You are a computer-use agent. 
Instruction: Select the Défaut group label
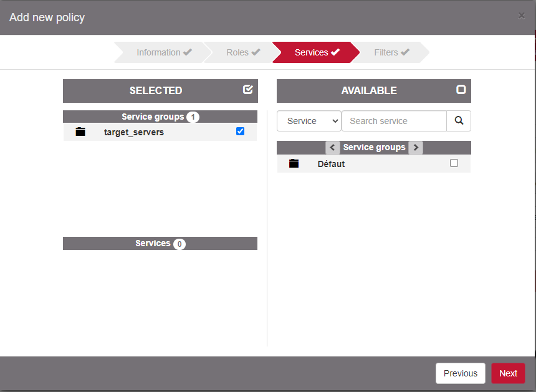(331, 164)
